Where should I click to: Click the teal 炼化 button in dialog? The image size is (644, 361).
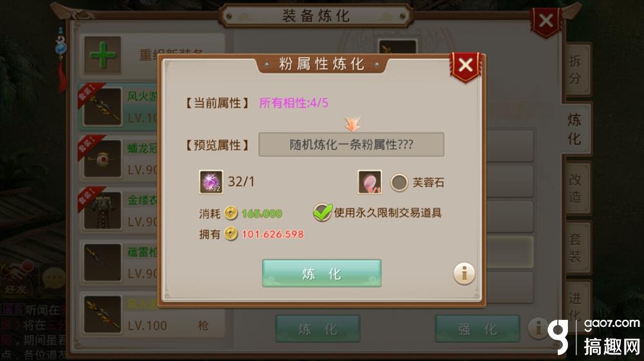(x=321, y=273)
